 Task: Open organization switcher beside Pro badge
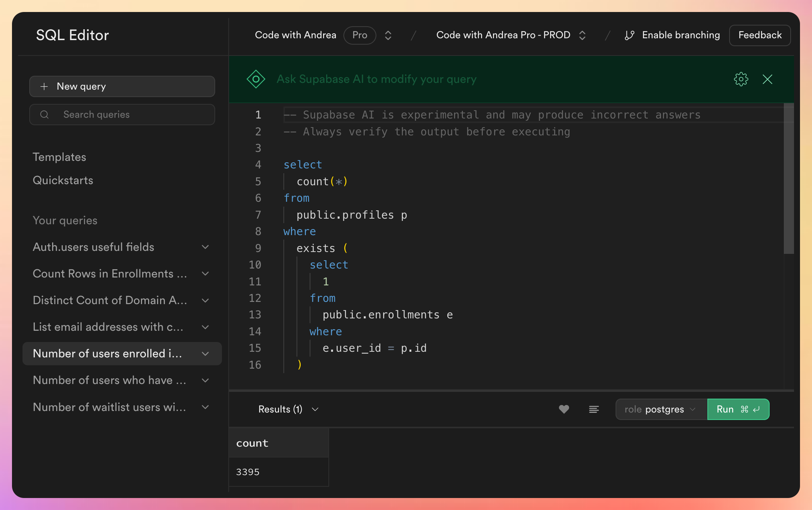pos(388,35)
